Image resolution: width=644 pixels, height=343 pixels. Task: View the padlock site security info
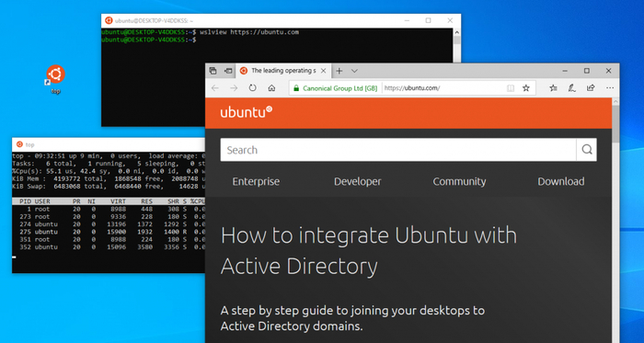click(295, 88)
